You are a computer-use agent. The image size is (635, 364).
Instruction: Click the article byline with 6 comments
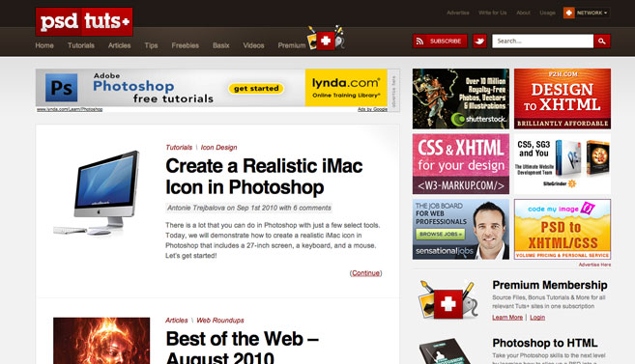(249, 208)
